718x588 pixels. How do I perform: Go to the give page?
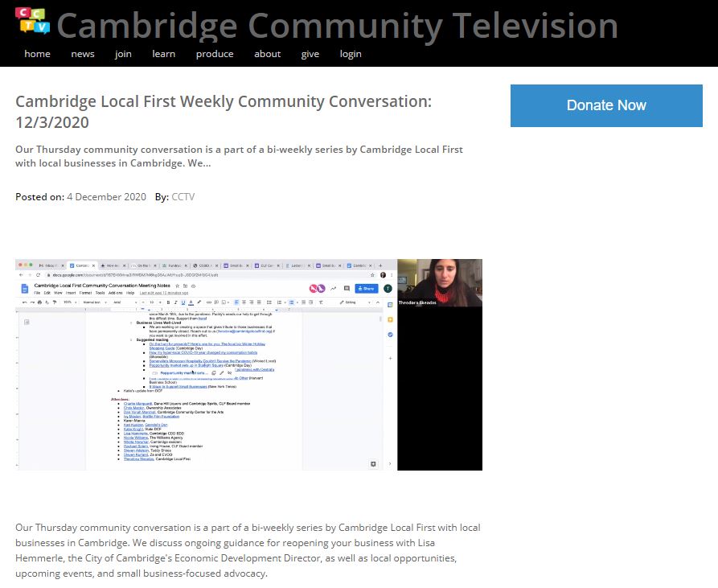click(310, 54)
